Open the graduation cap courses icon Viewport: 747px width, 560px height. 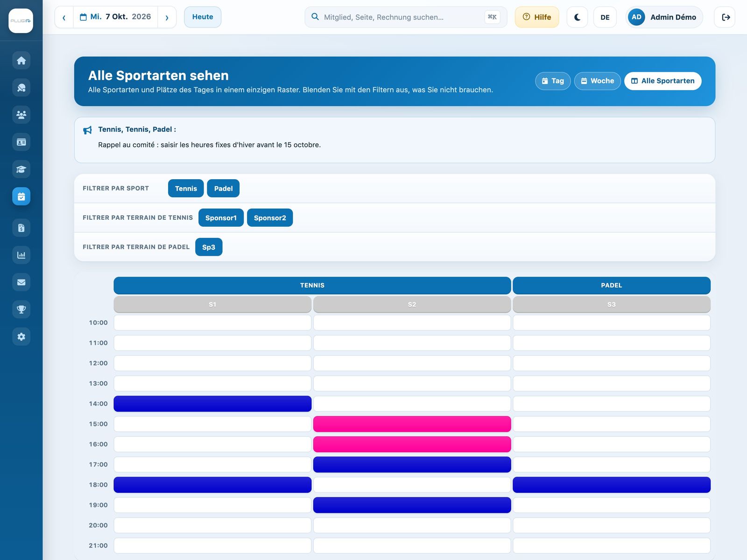[x=21, y=169]
